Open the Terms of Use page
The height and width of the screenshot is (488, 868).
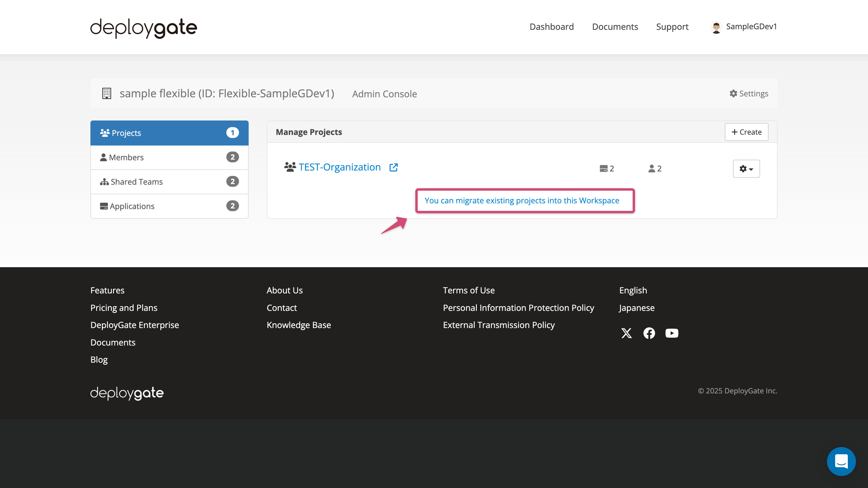pos(469,290)
